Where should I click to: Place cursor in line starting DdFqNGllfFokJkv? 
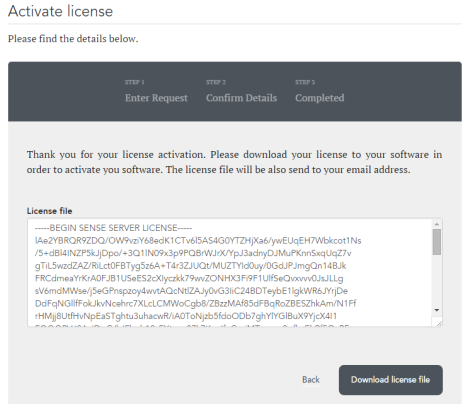(195, 304)
